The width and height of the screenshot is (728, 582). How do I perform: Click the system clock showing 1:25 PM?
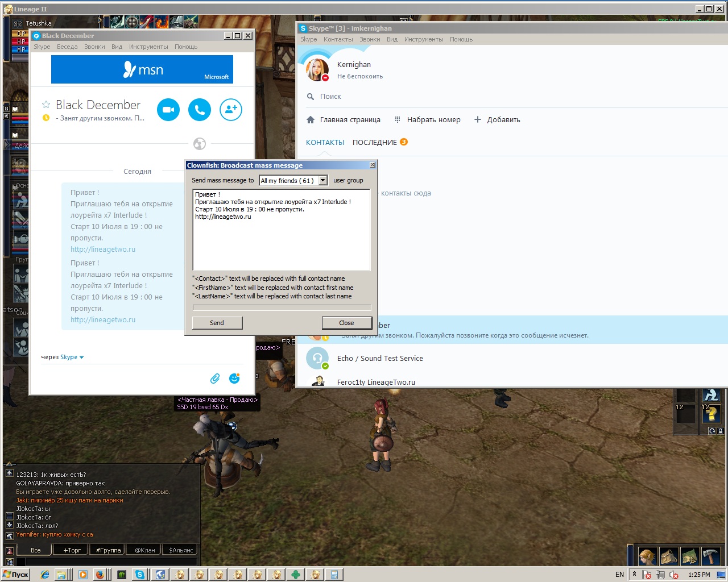click(x=699, y=575)
